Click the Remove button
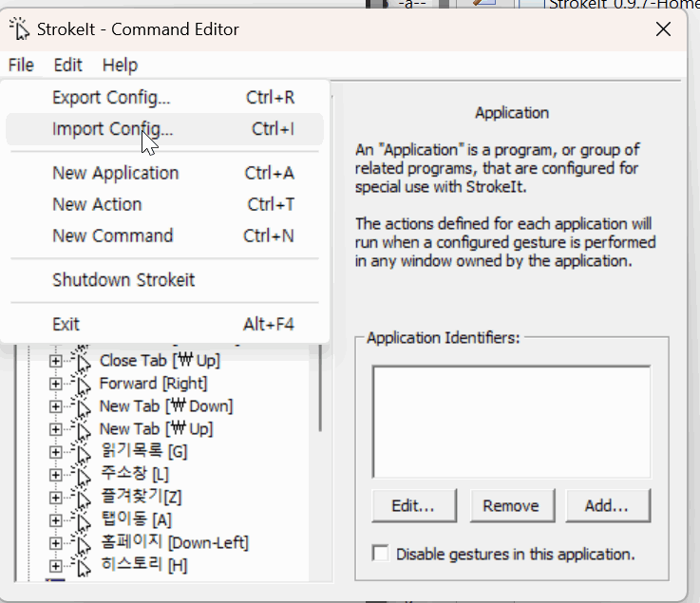 512,506
